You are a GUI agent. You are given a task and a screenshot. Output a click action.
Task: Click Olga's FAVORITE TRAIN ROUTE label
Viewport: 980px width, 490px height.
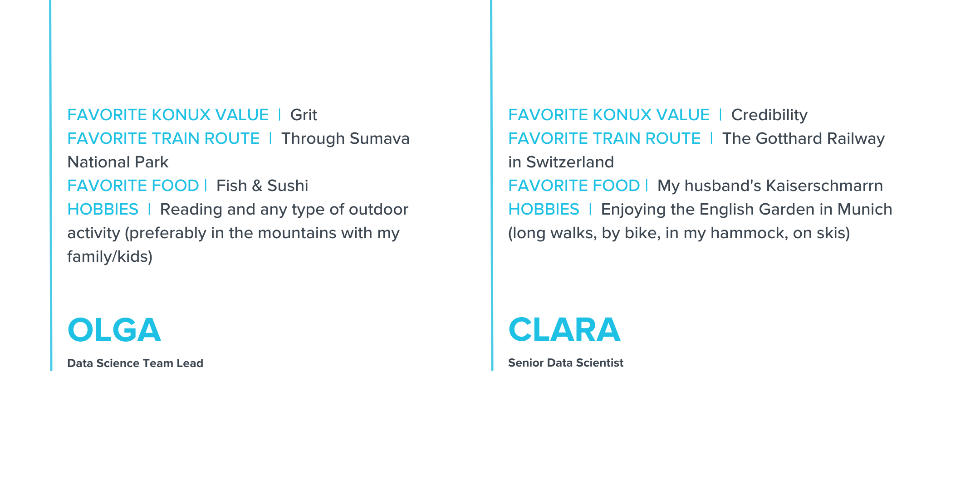point(163,139)
